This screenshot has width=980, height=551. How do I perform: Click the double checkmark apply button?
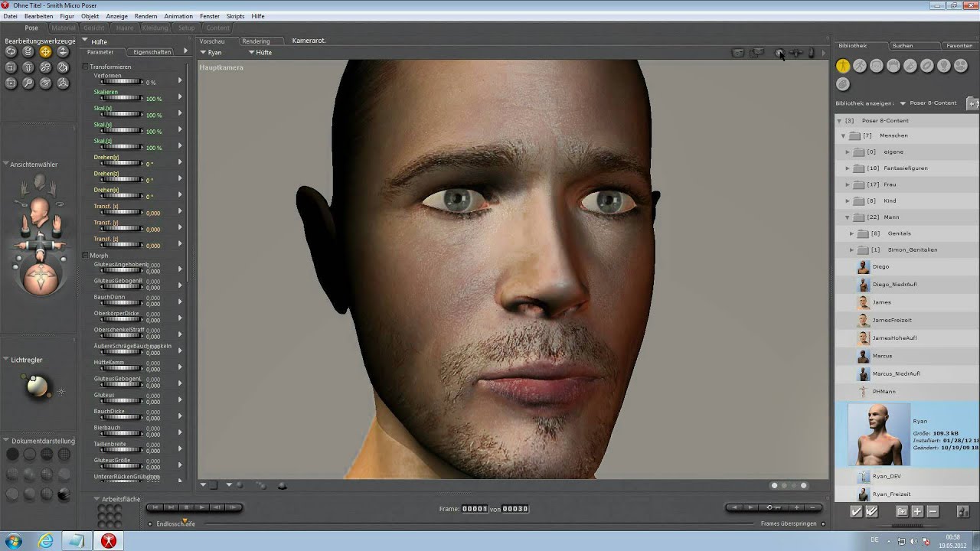871,511
